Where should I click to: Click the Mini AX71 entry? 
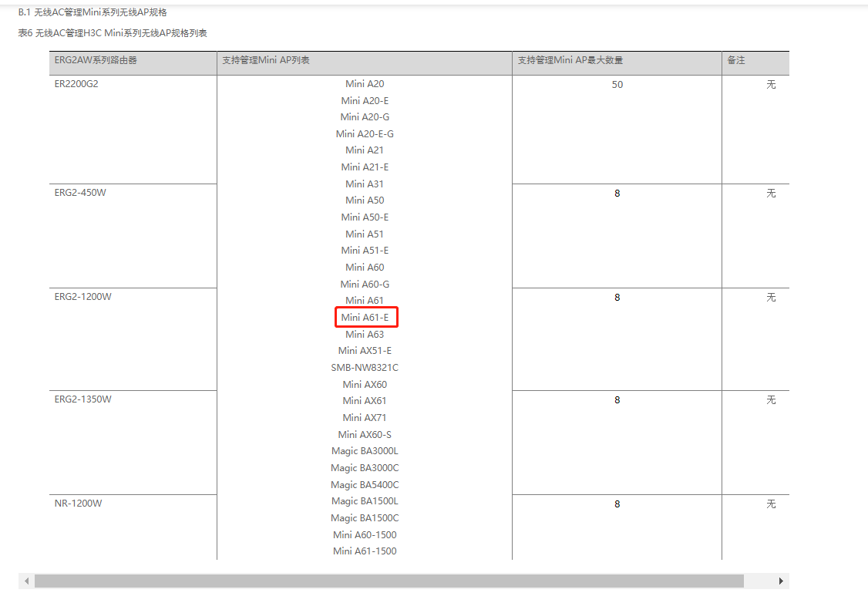pos(365,417)
